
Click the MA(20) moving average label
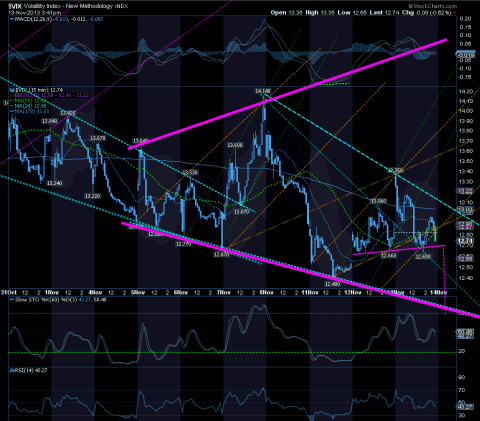click(x=23, y=106)
